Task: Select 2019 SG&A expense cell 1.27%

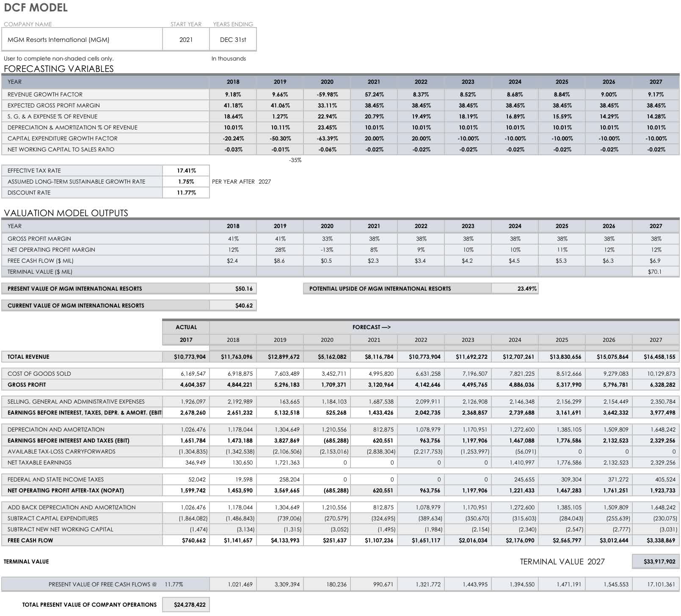Action: pyautogui.click(x=280, y=116)
